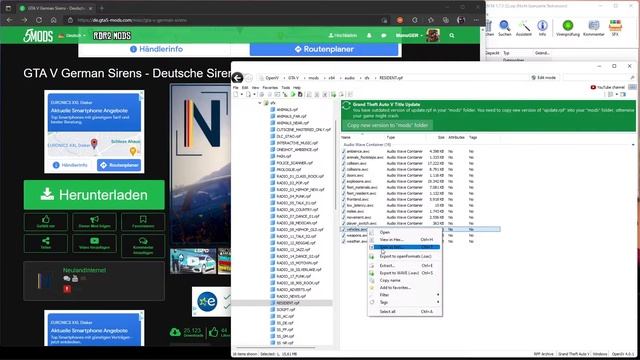Click the OpenIV back arrow button
The height and width of the screenshot is (360, 640).
(238, 78)
